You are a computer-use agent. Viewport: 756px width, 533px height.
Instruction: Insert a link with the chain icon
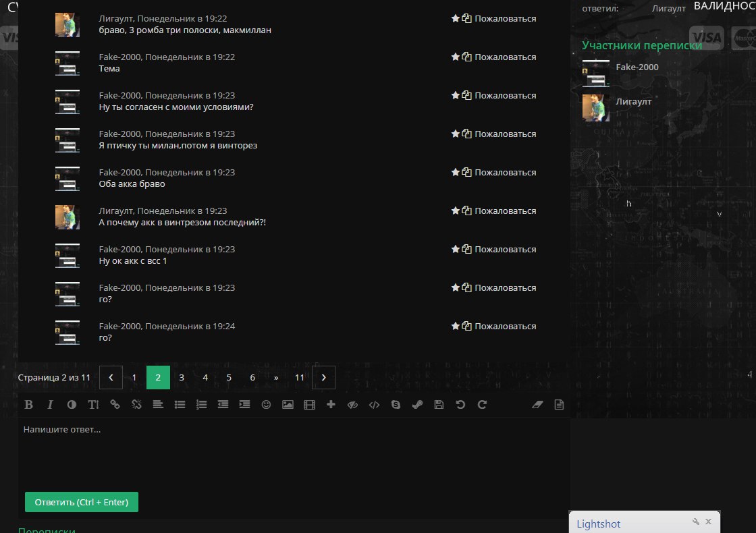[115, 405]
